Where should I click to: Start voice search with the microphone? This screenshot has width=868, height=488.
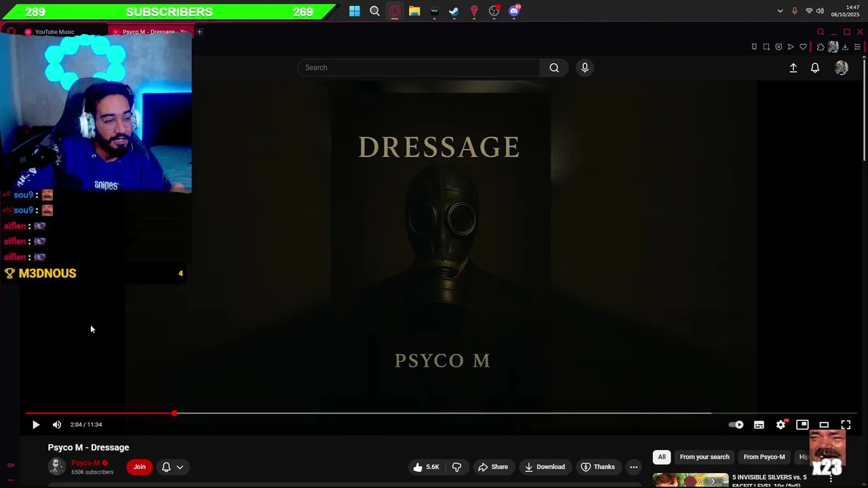click(x=585, y=68)
